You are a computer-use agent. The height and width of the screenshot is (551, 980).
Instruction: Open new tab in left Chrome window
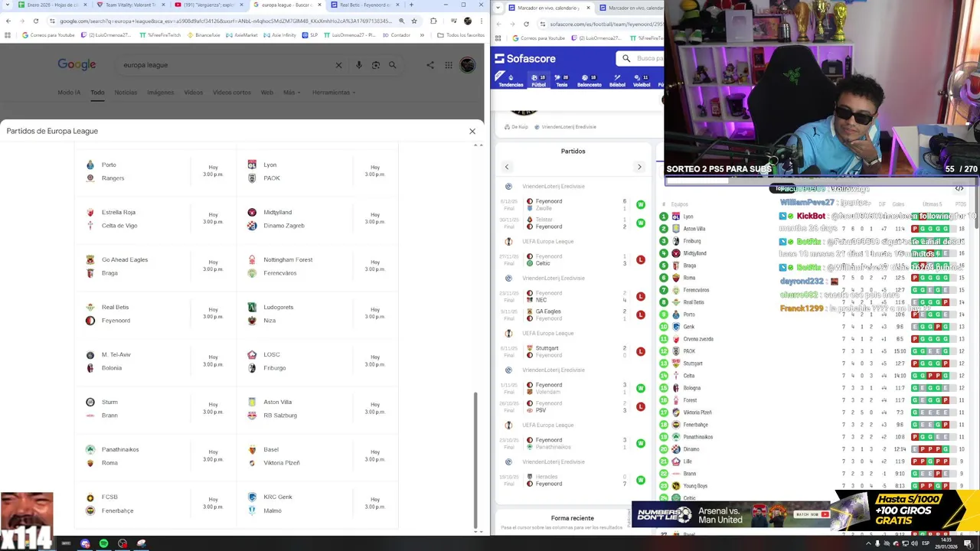point(411,5)
